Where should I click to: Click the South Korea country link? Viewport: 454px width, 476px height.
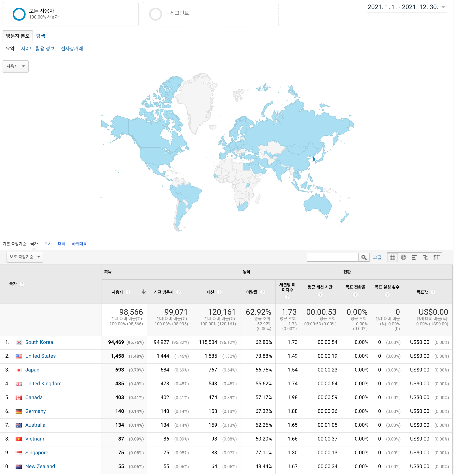click(x=39, y=342)
